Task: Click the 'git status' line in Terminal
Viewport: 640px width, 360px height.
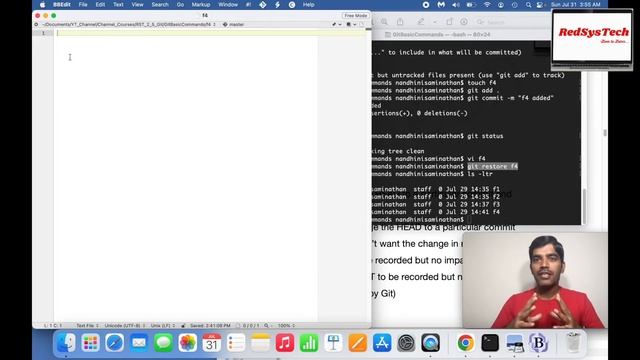Action: coord(485,136)
